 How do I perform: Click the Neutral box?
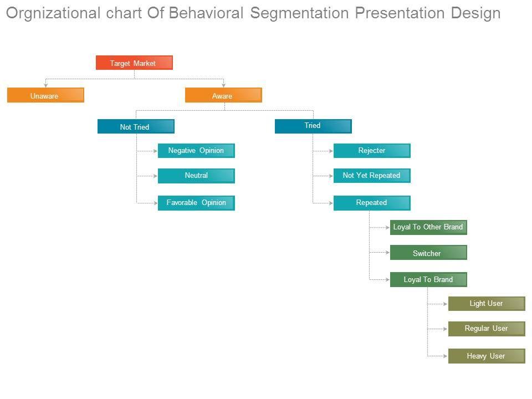(x=196, y=176)
